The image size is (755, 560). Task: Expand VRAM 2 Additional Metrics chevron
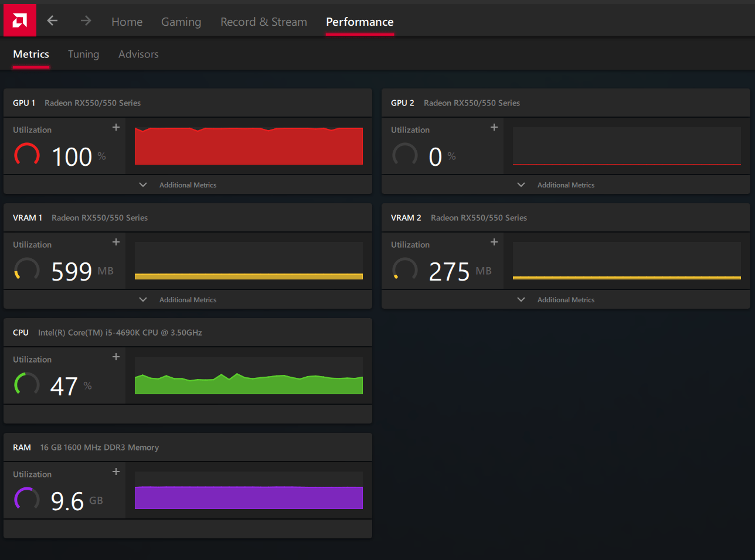521,299
